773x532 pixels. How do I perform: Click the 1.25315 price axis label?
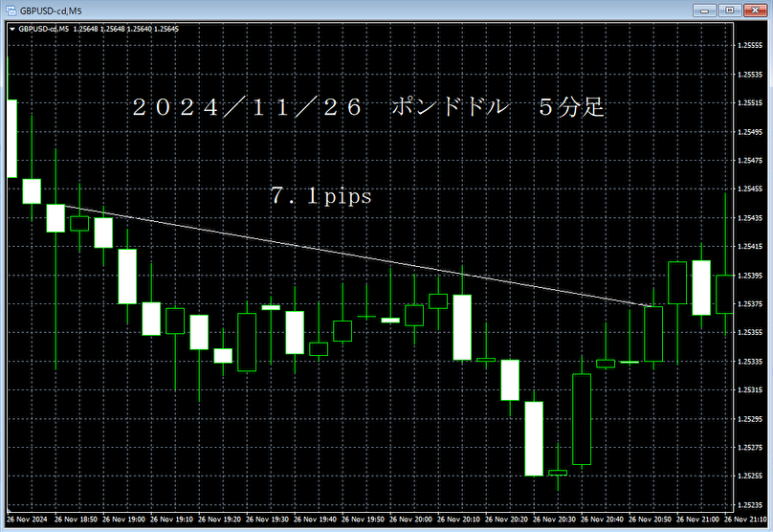[750, 390]
